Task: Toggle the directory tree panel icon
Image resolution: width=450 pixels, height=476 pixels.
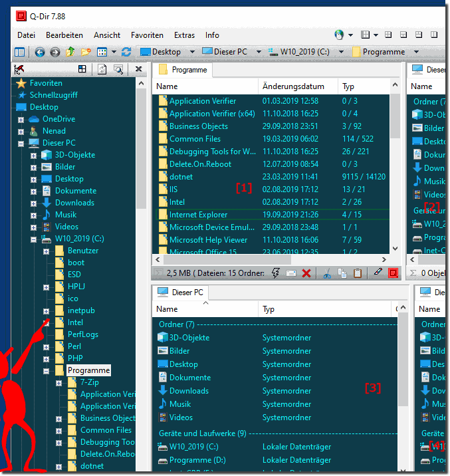Action: tap(20, 53)
